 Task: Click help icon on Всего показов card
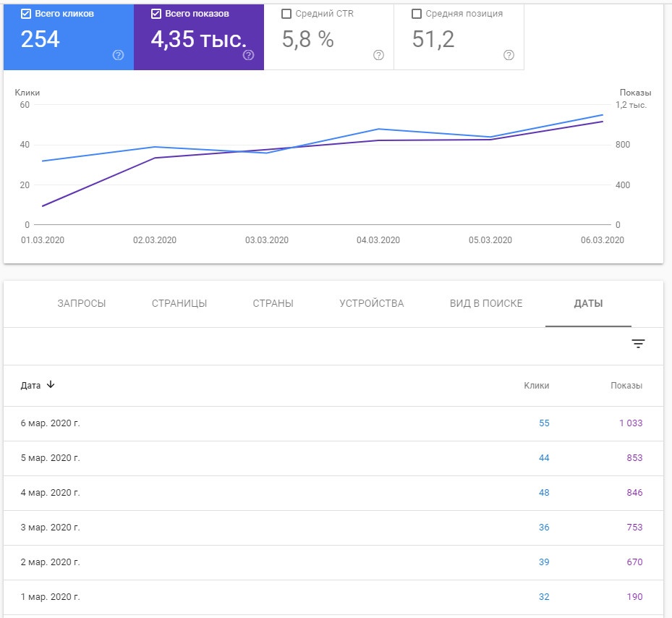pos(249,56)
